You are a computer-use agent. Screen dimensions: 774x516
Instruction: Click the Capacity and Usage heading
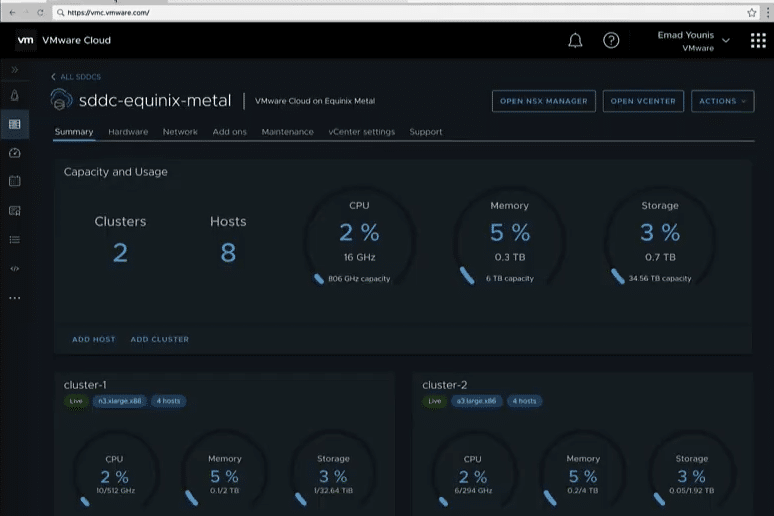coord(116,172)
